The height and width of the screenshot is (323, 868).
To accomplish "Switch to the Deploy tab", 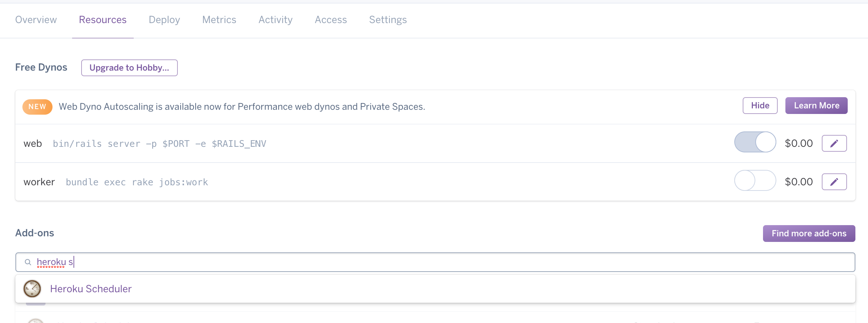I will click(x=164, y=20).
